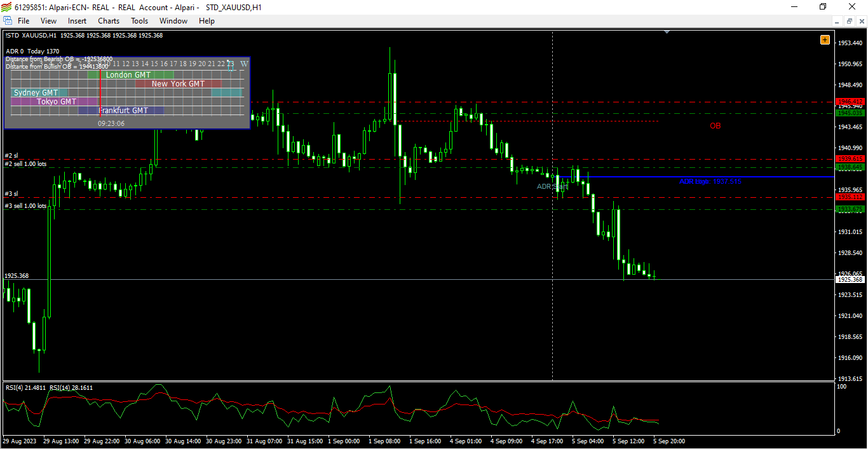Viewport: 868px width, 449px height.
Task: Click the ADR 0 Today 1370 text
Action: 32,51
